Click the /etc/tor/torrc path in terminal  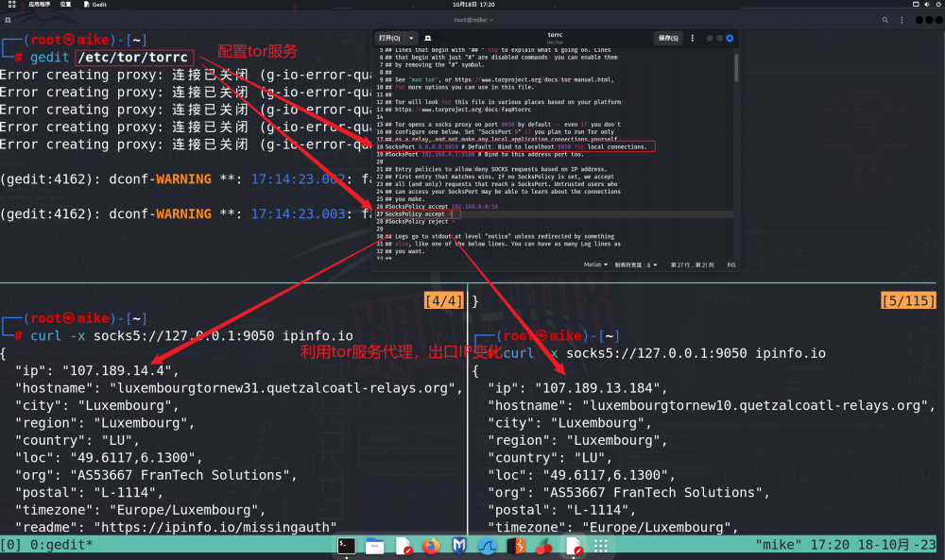click(133, 58)
